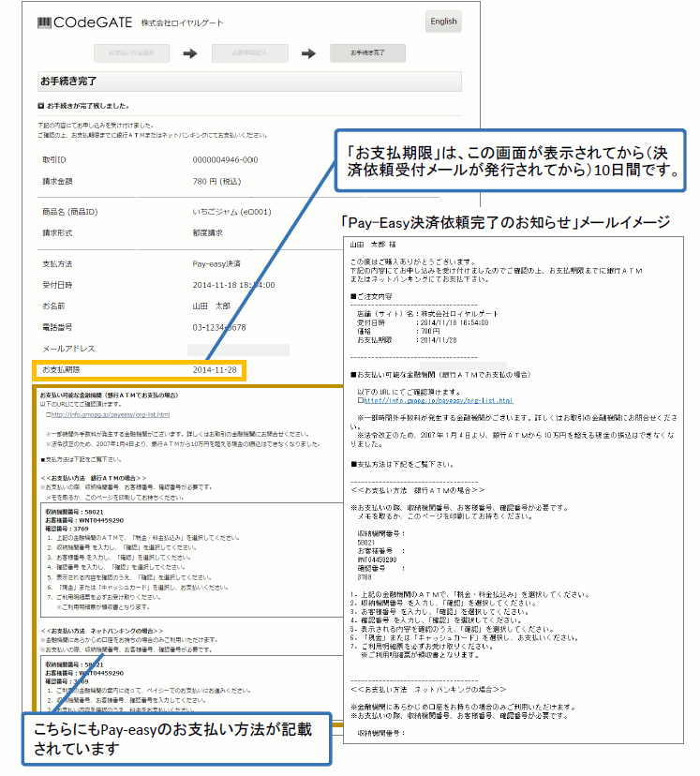Viewport: 700px width, 776px height.
Task: Click the arrow icon after お支払い方法選択
Action: tap(189, 53)
